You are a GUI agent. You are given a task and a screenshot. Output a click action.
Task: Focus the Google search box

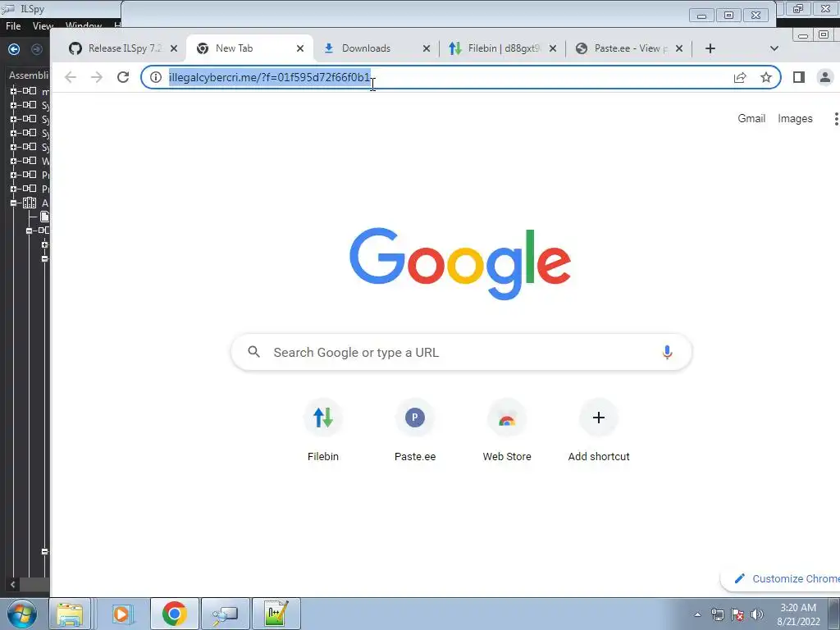point(461,352)
